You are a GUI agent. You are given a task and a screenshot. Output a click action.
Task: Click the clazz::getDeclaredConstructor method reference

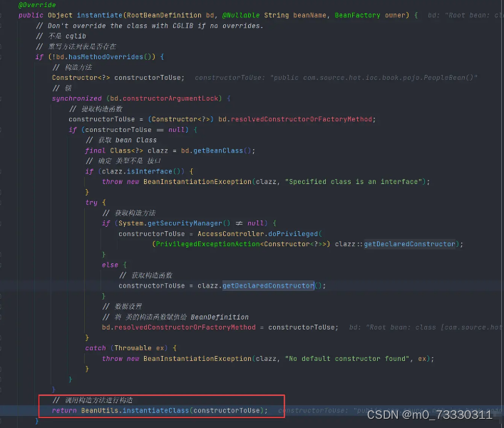point(395,244)
